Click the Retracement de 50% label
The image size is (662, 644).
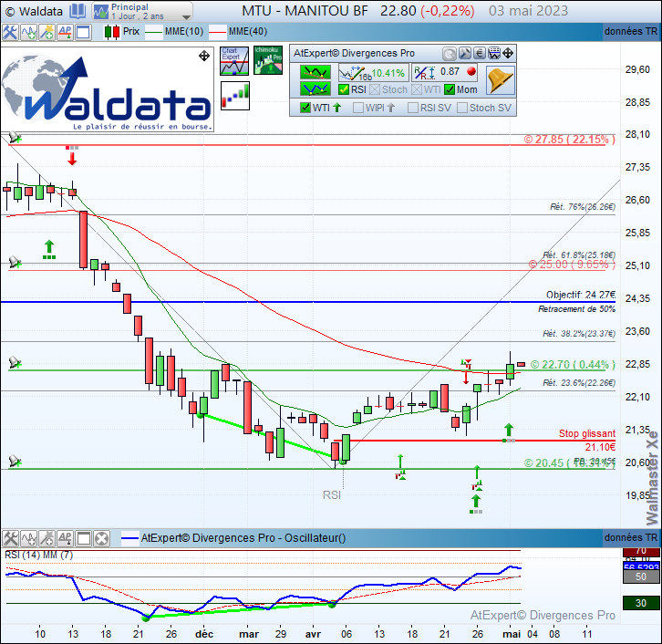click(x=576, y=309)
